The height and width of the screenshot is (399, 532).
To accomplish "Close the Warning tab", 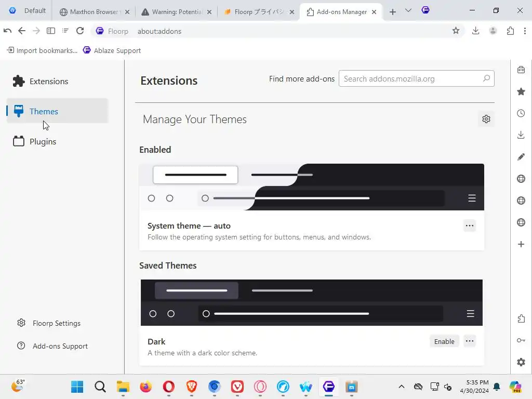I will coord(209,12).
